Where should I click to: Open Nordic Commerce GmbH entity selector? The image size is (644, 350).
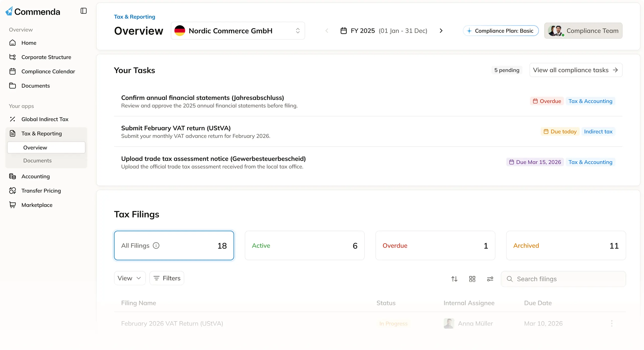[237, 31]
